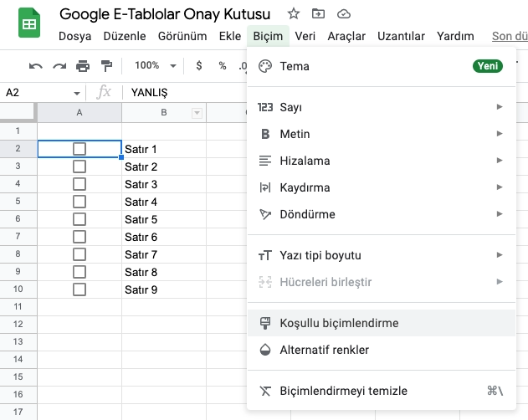Open cloud save status icon

[x=343, y=14]
